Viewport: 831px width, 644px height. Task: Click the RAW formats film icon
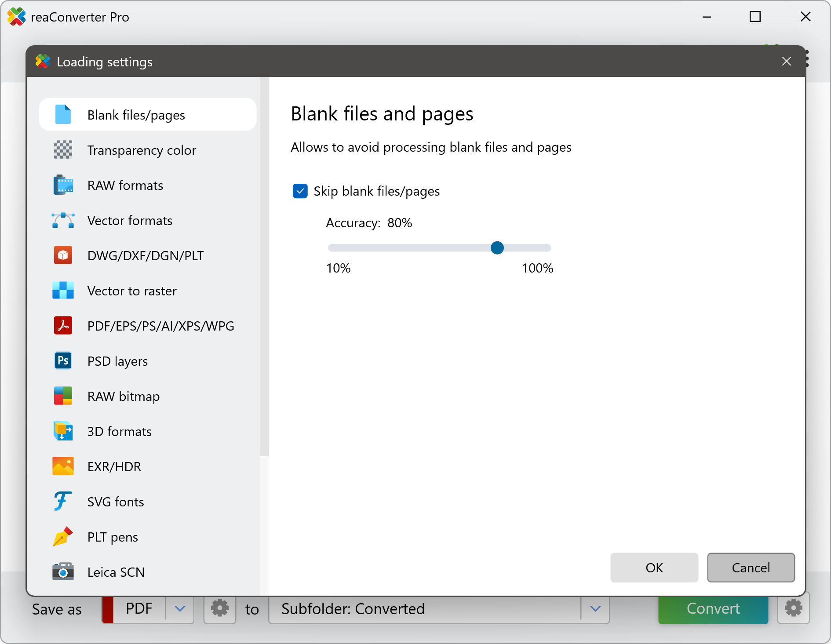[x=63, y=185]
